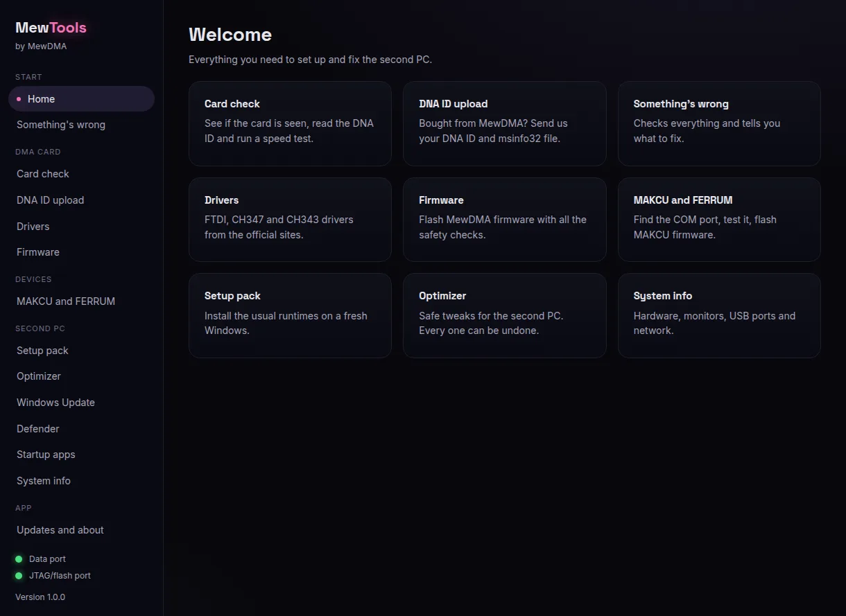
Task: Open the System info card
Action: pyautogui.click(x=719, y=315)
